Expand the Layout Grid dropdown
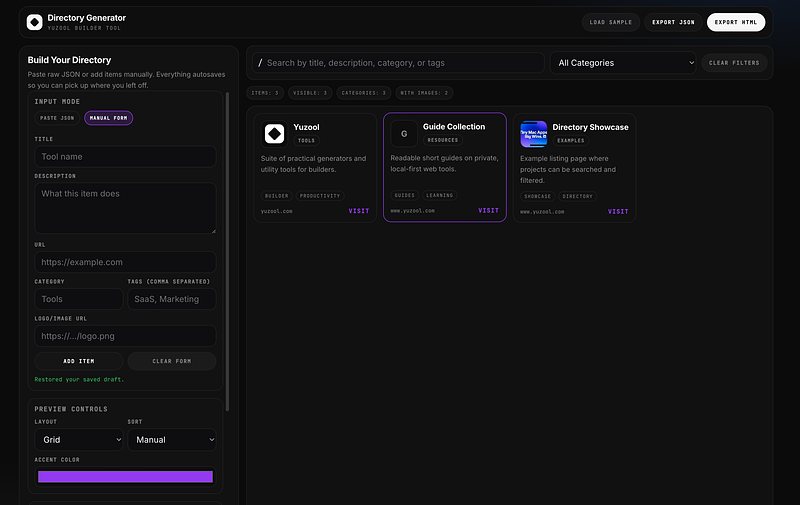 [79, 440]
